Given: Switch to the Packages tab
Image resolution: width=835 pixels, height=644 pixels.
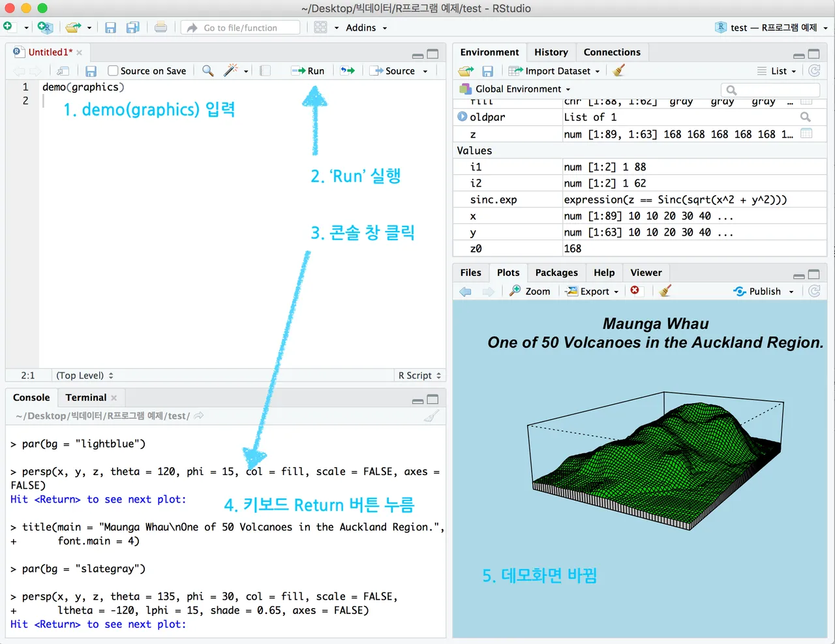Looking at the screenshot, I should 556,273.
